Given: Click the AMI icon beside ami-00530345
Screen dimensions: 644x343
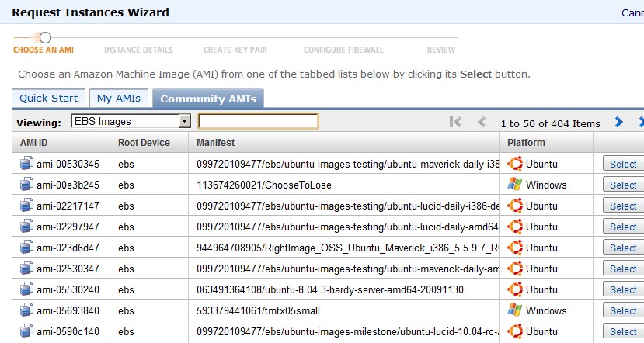Looking at the screenshot, I should 26,164.
